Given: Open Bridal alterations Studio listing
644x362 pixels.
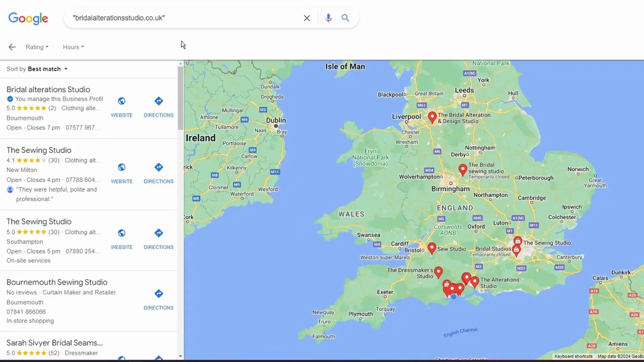Looking at the screenshot, I should [x=48, y=89].
